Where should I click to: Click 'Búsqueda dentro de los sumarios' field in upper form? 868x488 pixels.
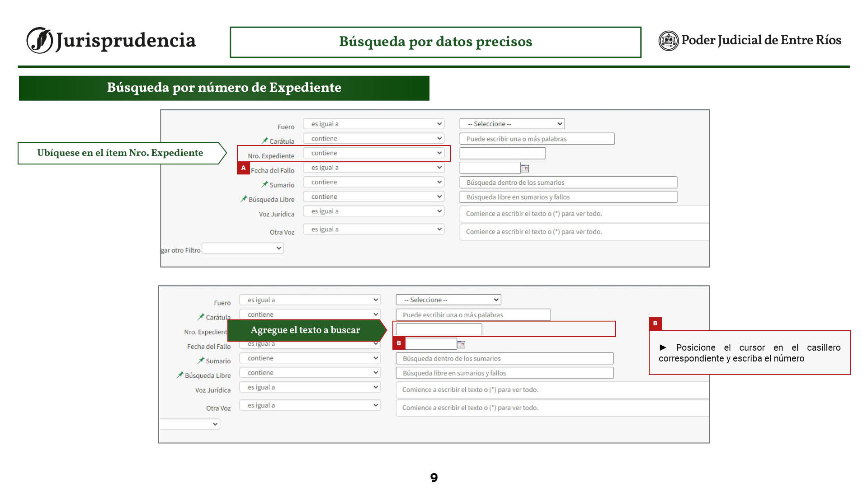coord(568,183)
